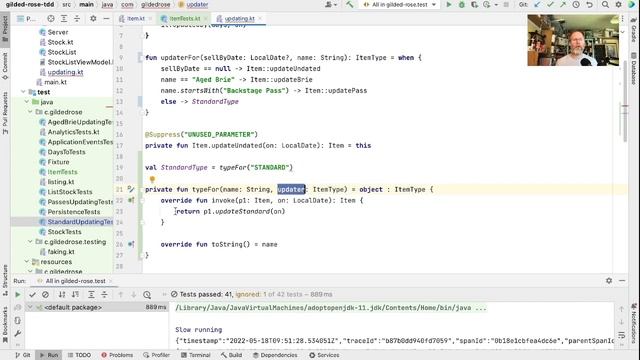This screenshot has width=640, height=360.
Task: Collapse the c.gildedrose package node
Action: pos(30,112)
